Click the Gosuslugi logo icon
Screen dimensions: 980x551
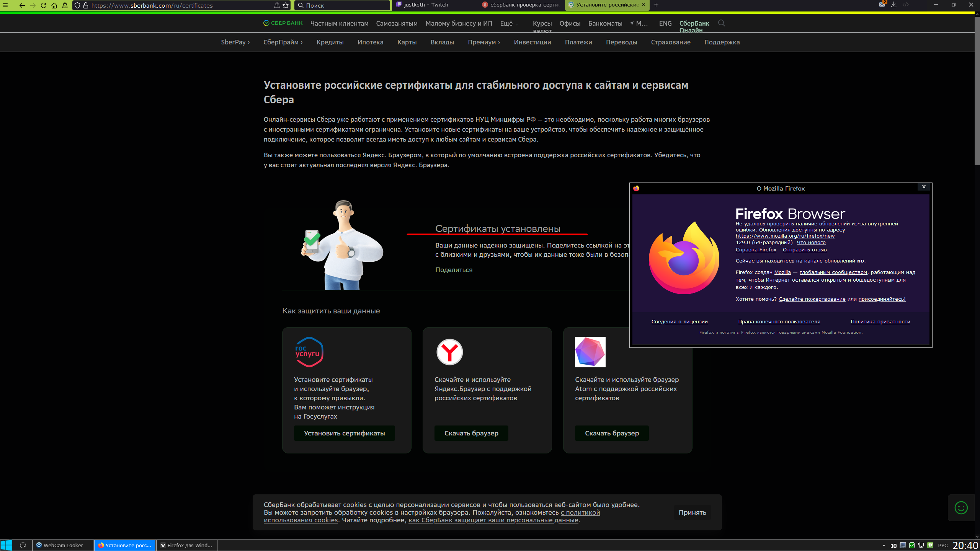coord(309,352)
